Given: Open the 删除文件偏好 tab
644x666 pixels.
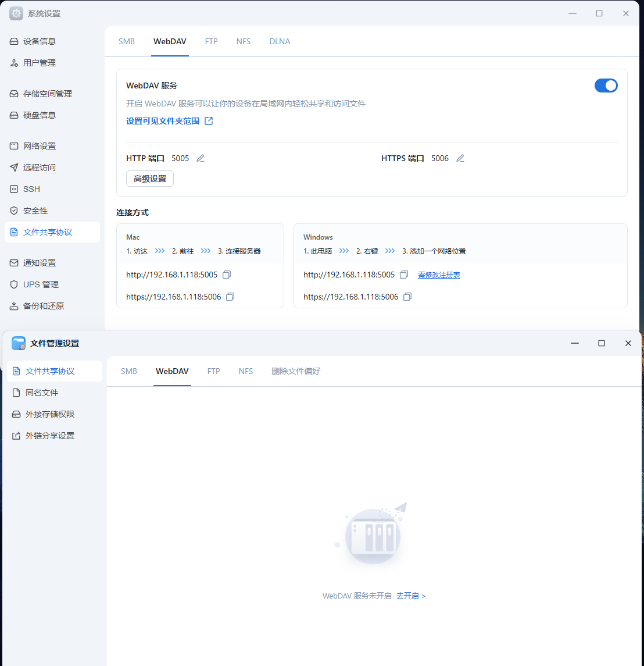Looking at the screenshot, I should [296, 371].
